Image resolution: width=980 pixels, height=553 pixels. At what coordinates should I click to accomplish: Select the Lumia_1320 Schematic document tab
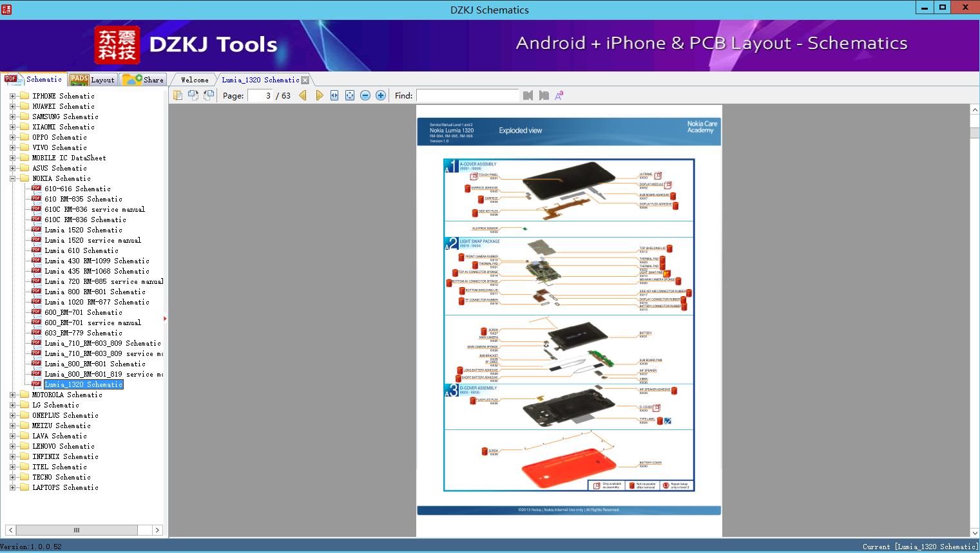[260, 80]
